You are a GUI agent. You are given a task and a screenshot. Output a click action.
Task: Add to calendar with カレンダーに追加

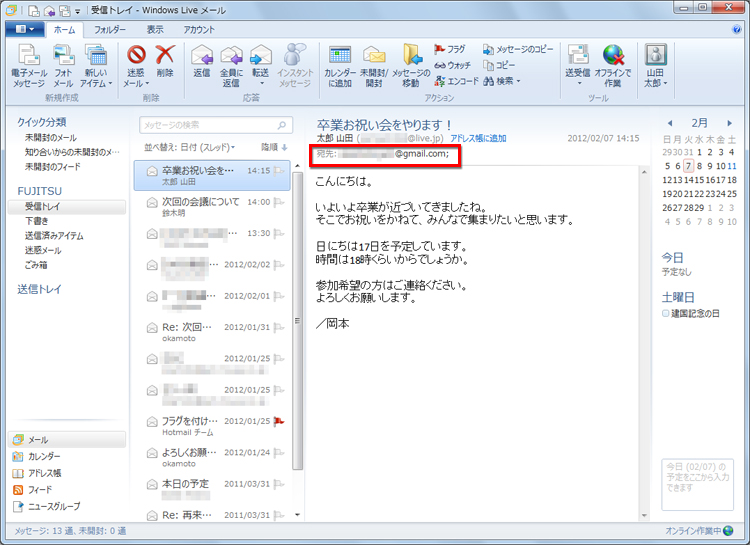[340, 66]
